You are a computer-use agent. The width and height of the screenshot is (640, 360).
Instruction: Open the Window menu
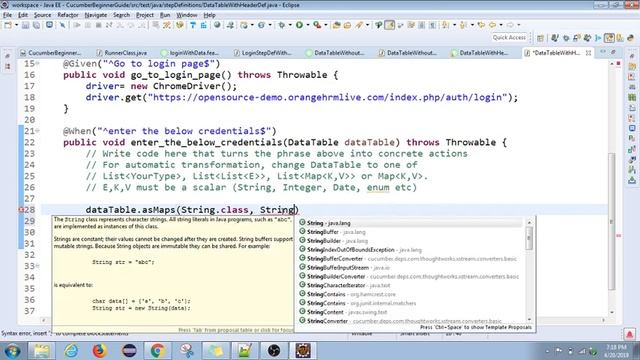click(x=187, y=15)
